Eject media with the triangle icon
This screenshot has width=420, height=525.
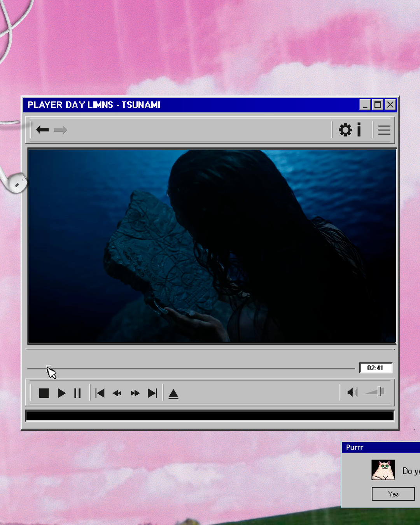[x=173, y=394]
